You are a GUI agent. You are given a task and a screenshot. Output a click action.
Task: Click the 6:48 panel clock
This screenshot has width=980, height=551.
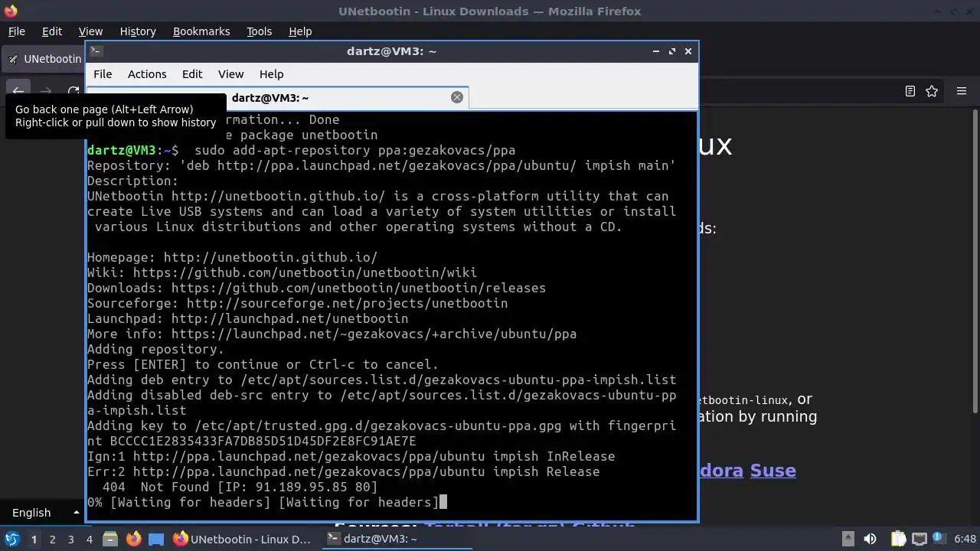(965, 539)
